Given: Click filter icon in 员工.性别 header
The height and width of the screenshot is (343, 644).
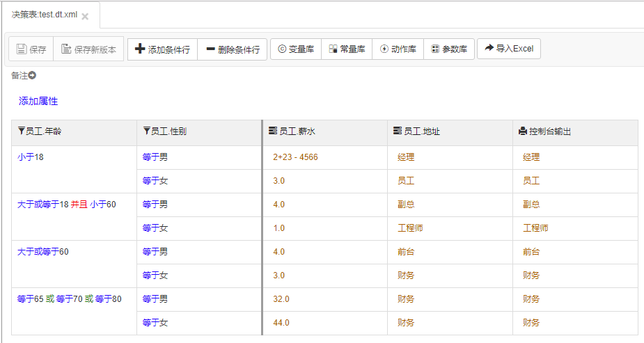Looking at the screenshot, I should coord(146,131).
